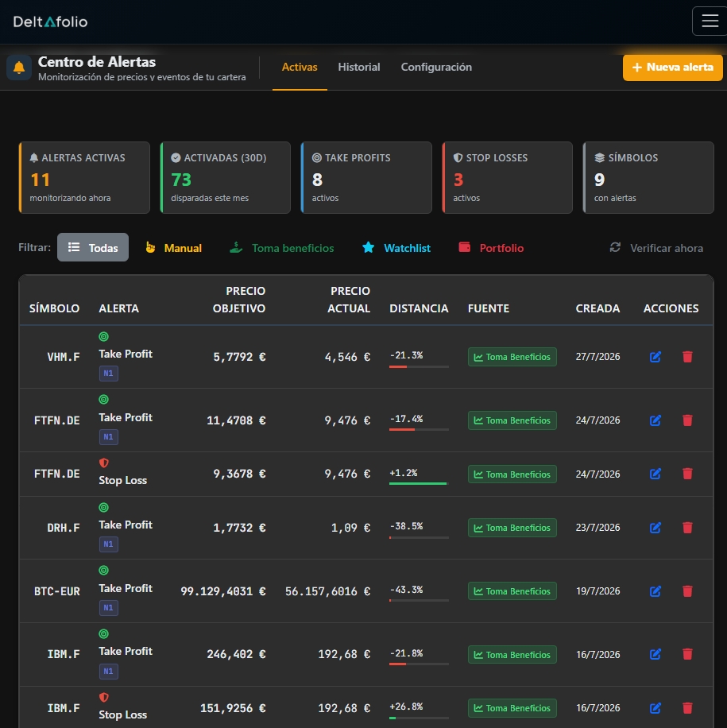The width and height of the screenshot is (727, 728).
Task: Delete the DRH.F Take Profit alert
Action: [x=687, y=528]
